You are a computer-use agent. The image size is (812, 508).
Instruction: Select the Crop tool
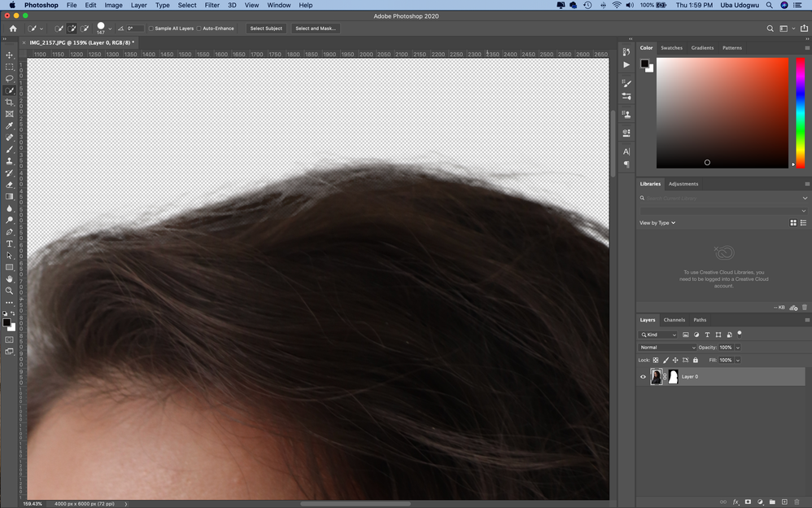point(9,102)
